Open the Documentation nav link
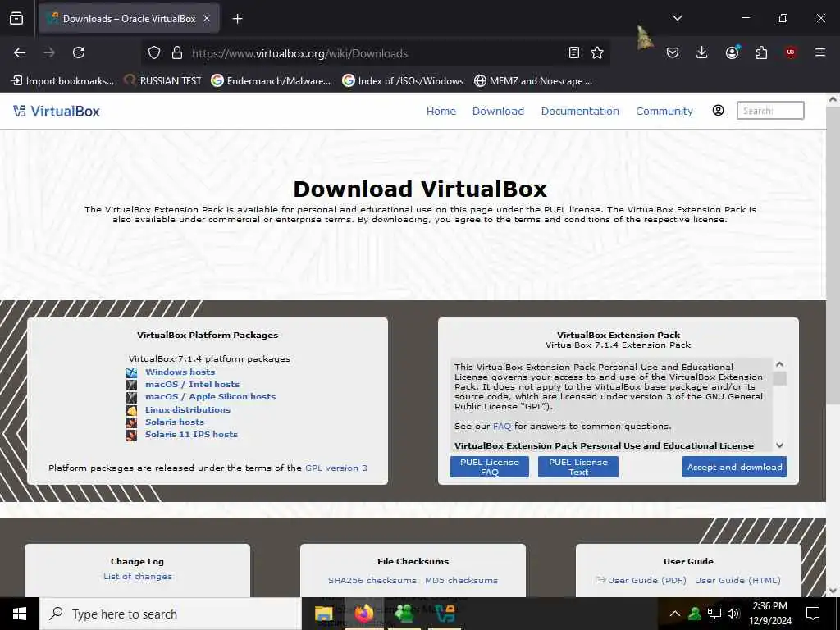The height and width of the screenshot is (630, 840). point(580,111)
